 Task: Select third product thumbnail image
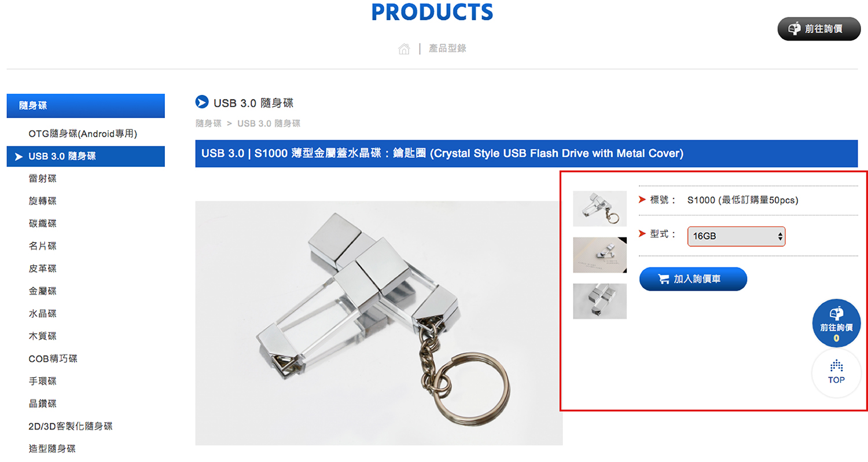click(599, 301)
